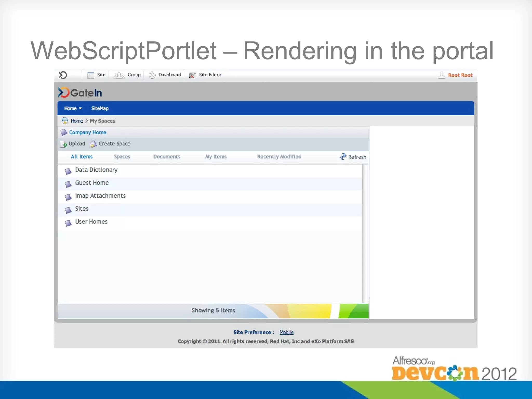532x399 pixels.
Task: Click the GateIn logo
Action: 80,92
